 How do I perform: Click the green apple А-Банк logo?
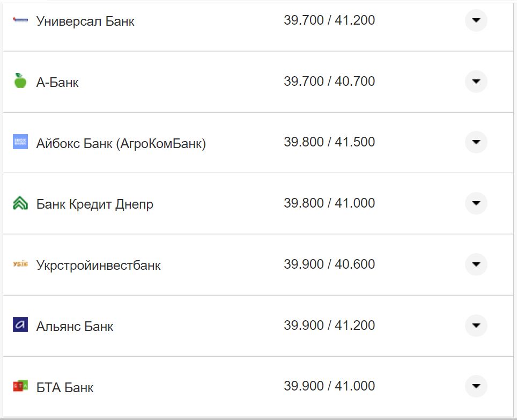(20, 81)
